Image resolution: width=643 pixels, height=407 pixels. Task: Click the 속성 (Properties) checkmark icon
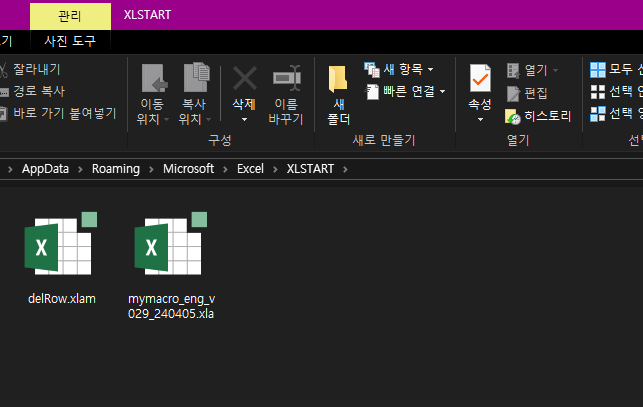click(x=480, y=78)
